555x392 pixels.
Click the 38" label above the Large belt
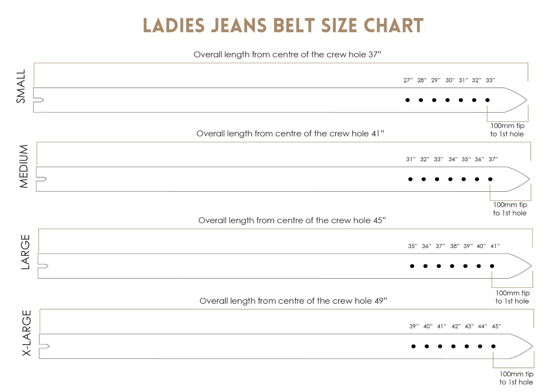(x=455, y=246)
